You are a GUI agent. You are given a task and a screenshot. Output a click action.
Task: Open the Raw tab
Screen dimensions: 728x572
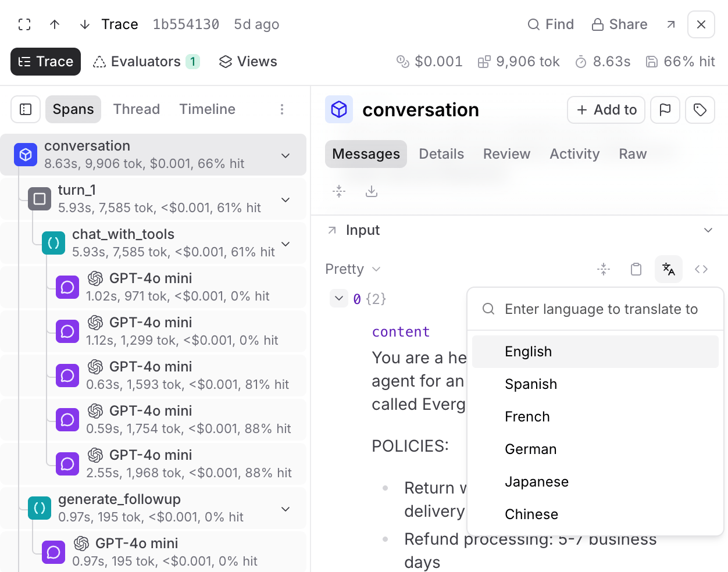633,154
